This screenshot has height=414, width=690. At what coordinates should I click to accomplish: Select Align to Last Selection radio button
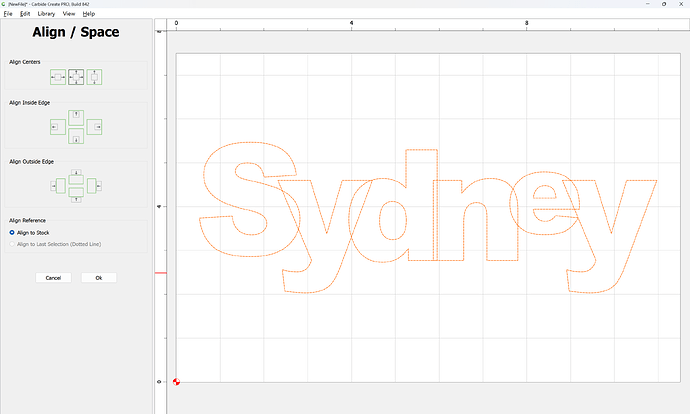[x=12, y=243]
